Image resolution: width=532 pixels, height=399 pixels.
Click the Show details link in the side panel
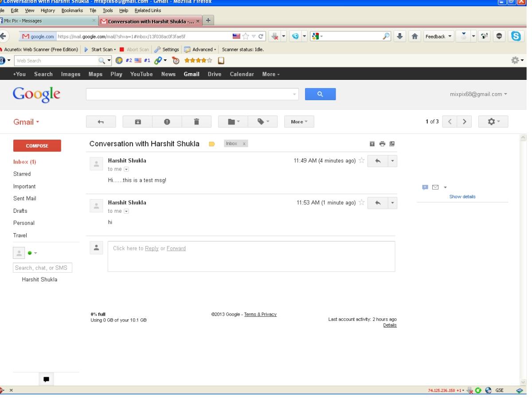click(462, 196)
